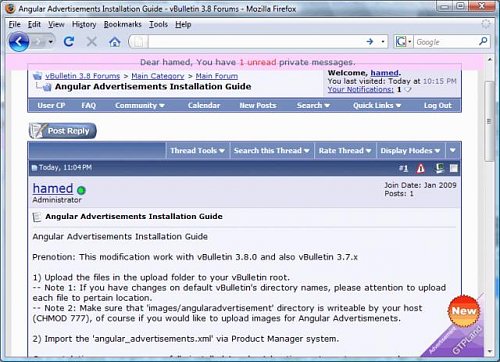
Task: Expand the notifications arrow beside count 1
Action: (408, 90)
